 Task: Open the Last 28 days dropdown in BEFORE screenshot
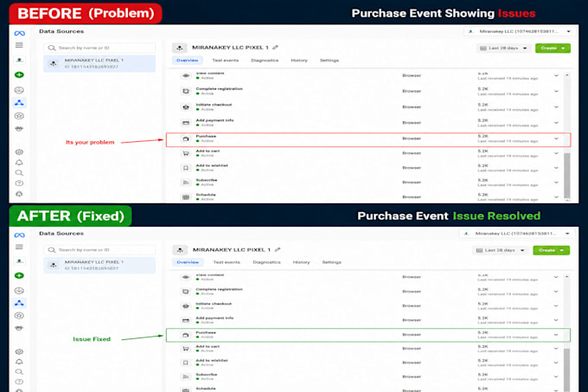pyautogui.click(x=503, y=48)
